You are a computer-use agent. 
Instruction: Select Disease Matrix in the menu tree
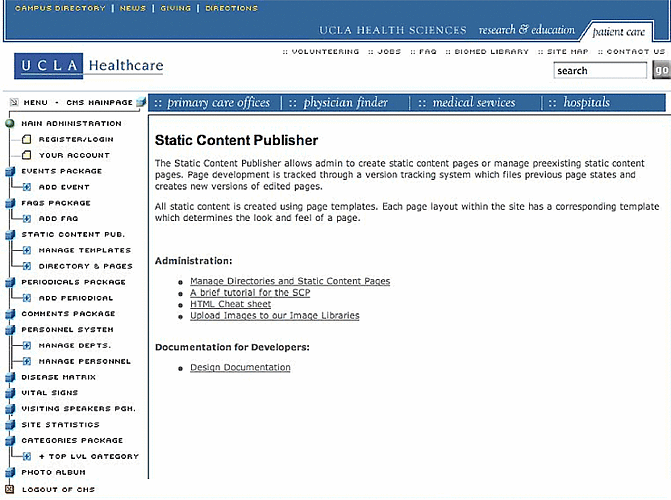[x=59, y=377]
